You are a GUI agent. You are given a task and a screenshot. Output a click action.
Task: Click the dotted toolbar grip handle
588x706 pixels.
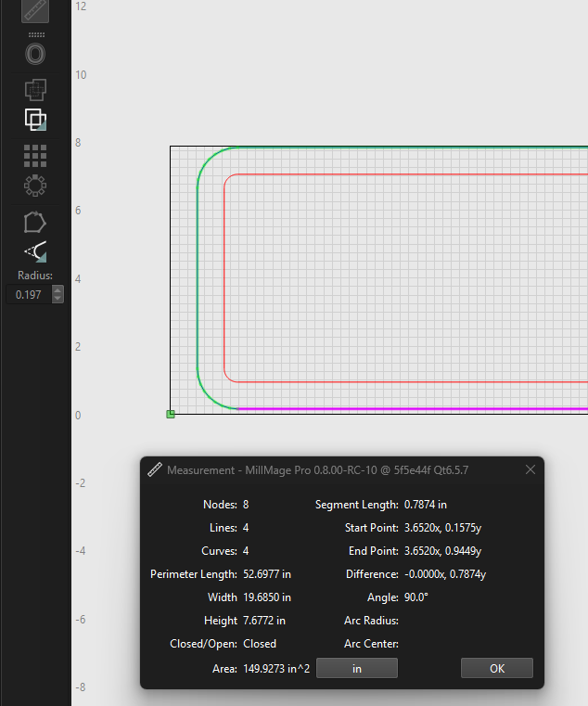pyautogui.click(x=35, y=34)
